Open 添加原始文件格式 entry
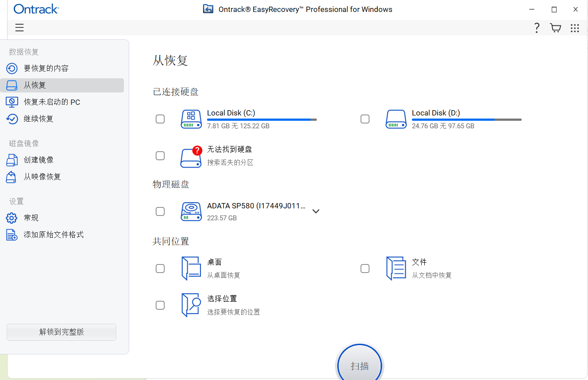This screenshot has width=588, height=380. pyautogui.click(x=62, y=235)
